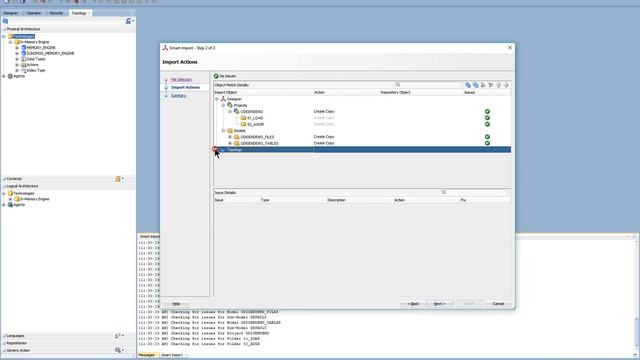This screenshot has height=360, width=640.
Task: Click the Agents icon in Physical Architecture
Action: click(x=11, y=76)
